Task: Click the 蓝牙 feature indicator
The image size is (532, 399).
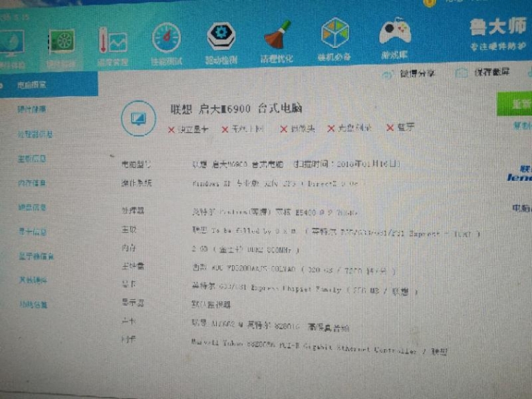Action: pyautogui.click(x=400, y=127)
